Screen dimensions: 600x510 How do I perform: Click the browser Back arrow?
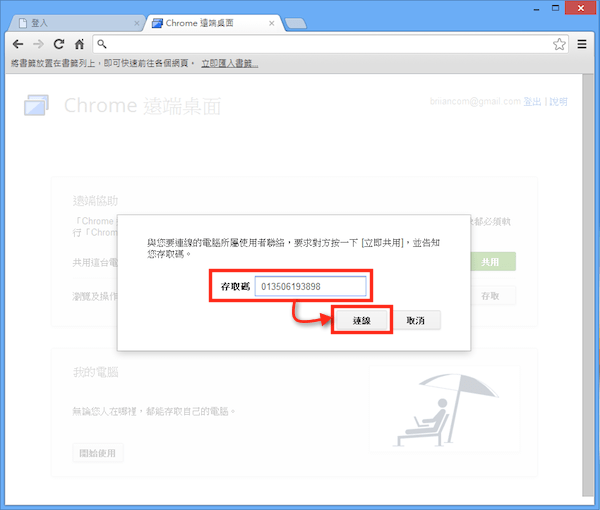pyautogui.click(x=17, y=44)
